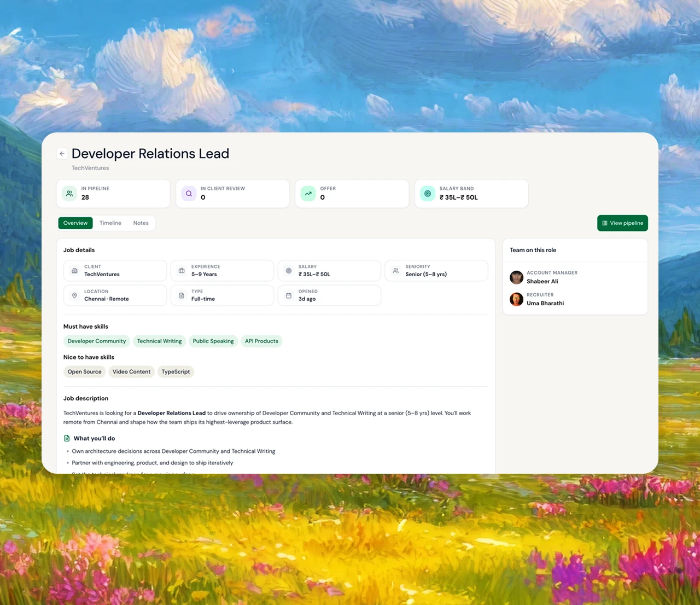Click the Client building icon
Viewport: 700px width, 605px height.
pos(74,271)
